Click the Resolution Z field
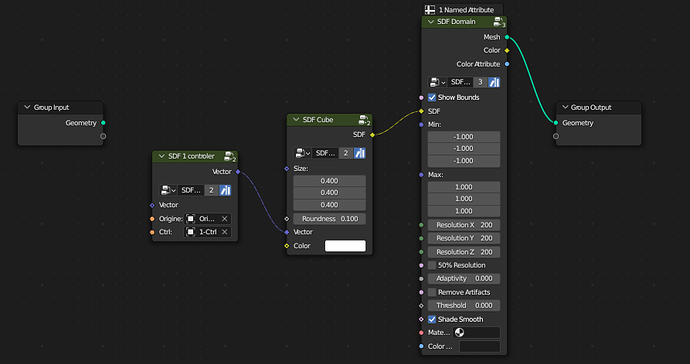690x364 pixels. pos(464,252)
